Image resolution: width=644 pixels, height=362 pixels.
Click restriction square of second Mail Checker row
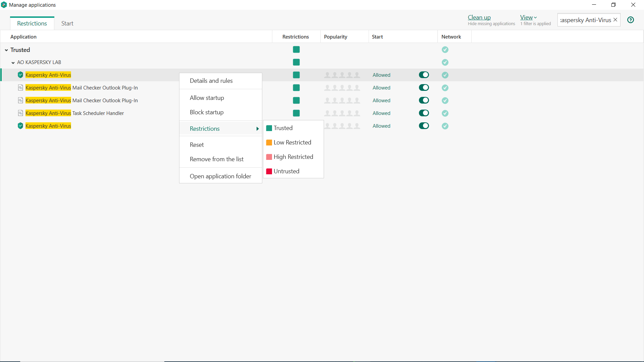[296, 101]
